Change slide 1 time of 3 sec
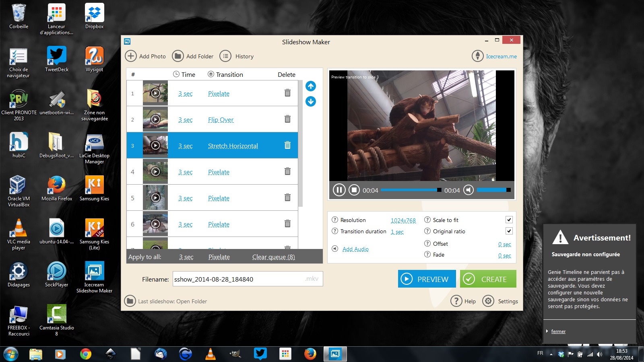644x362 pixels. [x=186, y=94]
